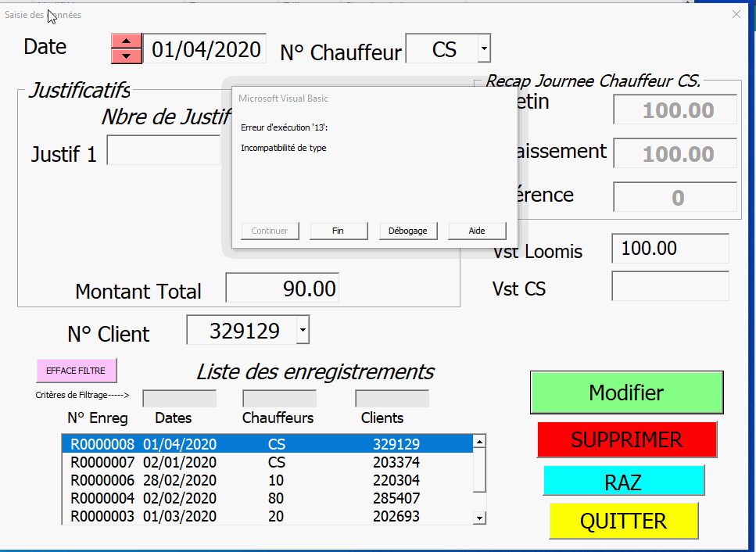
Task: Open the N° Chauffeur dropdown
Action: (484, 50)
